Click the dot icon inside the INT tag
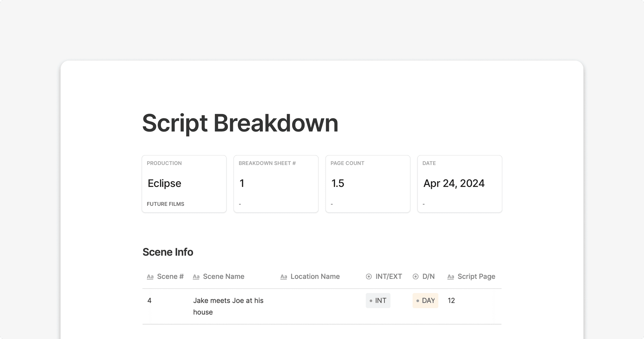Image resolution: width=644 pixels, height=339 pixels. 370,301
